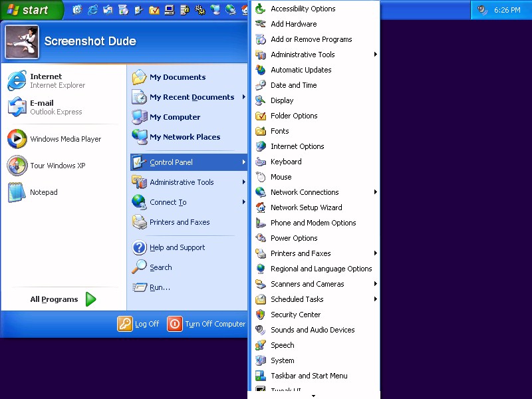Image resolution: width=532 pixels, height=399 pixels.
Task: Click the Turn Off Computer button
Action: click(206, 324)
